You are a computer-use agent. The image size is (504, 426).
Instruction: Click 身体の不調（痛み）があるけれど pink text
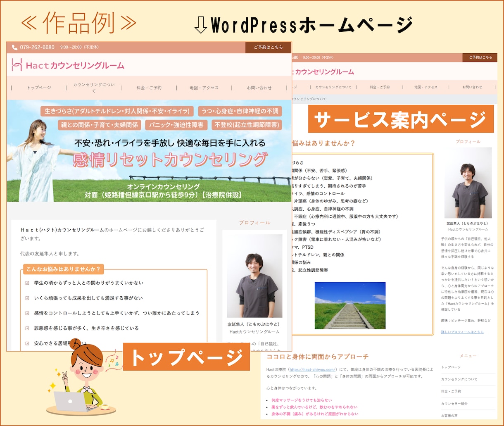[315, 414]
